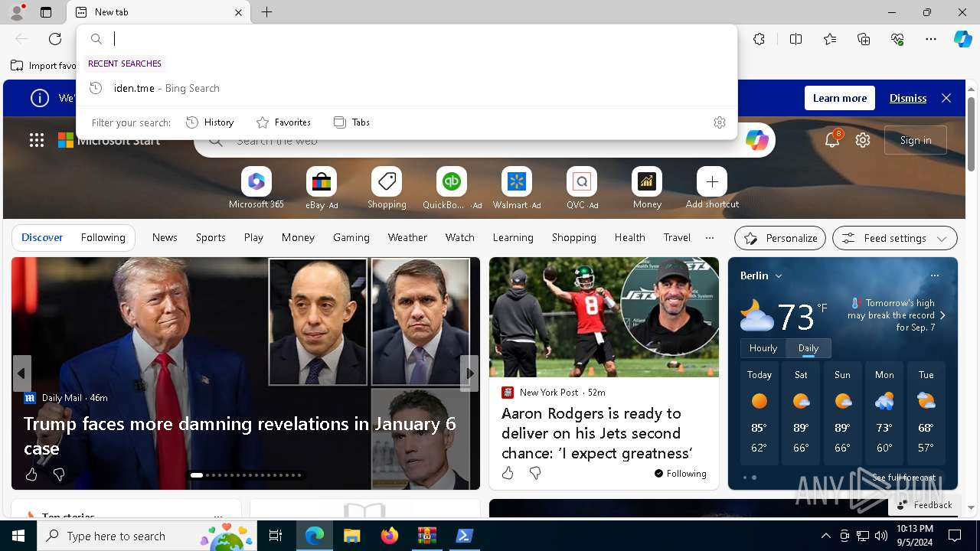Open the Microsoft 365 shortcut
The width and height of the screenshot is (980, 551).
click(x=256, y=181)
